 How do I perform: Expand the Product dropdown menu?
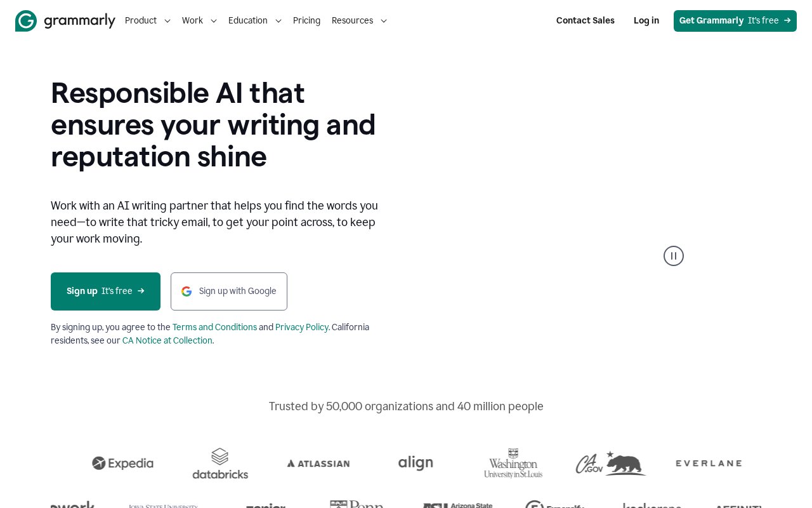click(x=148, y=21)
